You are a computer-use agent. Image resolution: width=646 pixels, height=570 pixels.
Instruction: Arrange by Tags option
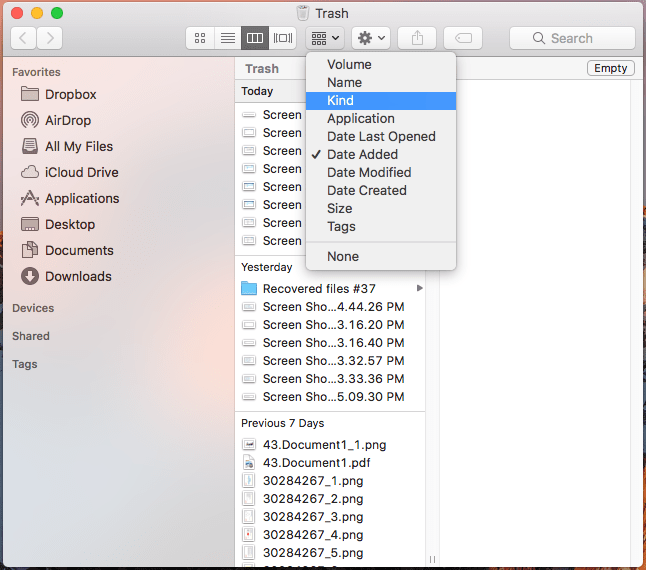click(x=381, y=227)
